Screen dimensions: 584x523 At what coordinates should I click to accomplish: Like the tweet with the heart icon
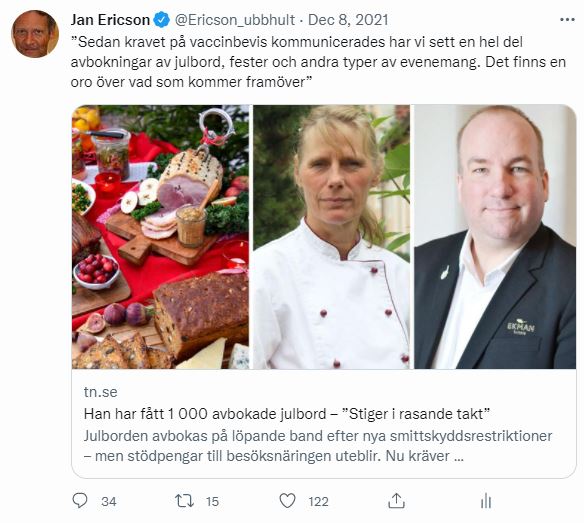coord(288,501)
